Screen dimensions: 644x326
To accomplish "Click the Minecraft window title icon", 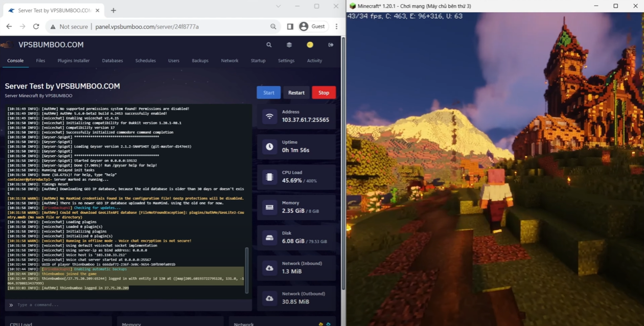I will [x=352, y=6].
